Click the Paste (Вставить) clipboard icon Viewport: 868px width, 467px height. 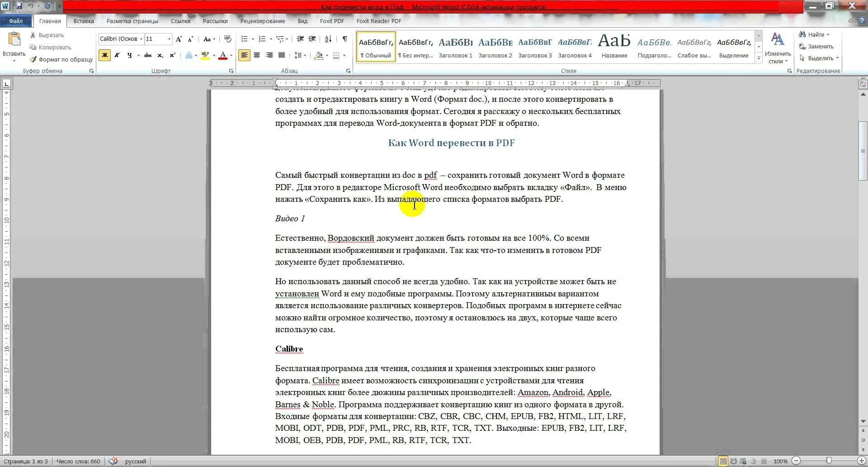[x=14, y=39]
